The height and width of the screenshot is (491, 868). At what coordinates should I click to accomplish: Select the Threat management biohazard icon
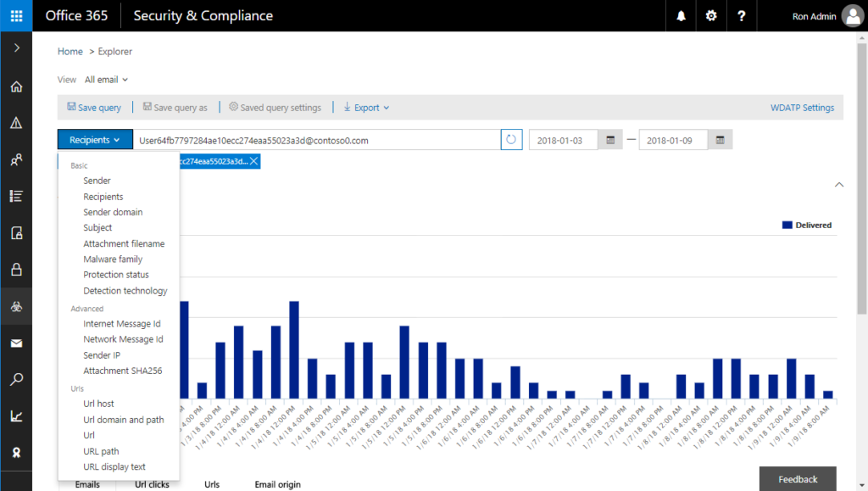tap(16, 307)
